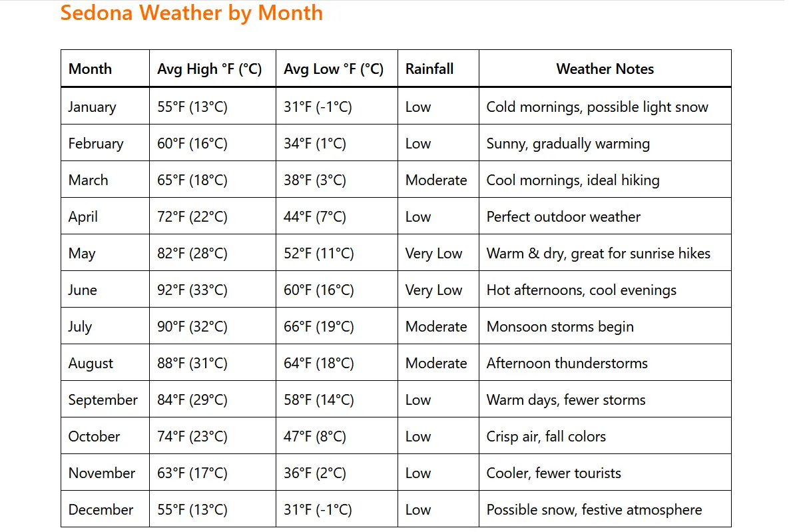This screenshot has height=532, width=801.
Task: Click 'Crisp air, fall colors' note
Action: click(x=546, y=436)
